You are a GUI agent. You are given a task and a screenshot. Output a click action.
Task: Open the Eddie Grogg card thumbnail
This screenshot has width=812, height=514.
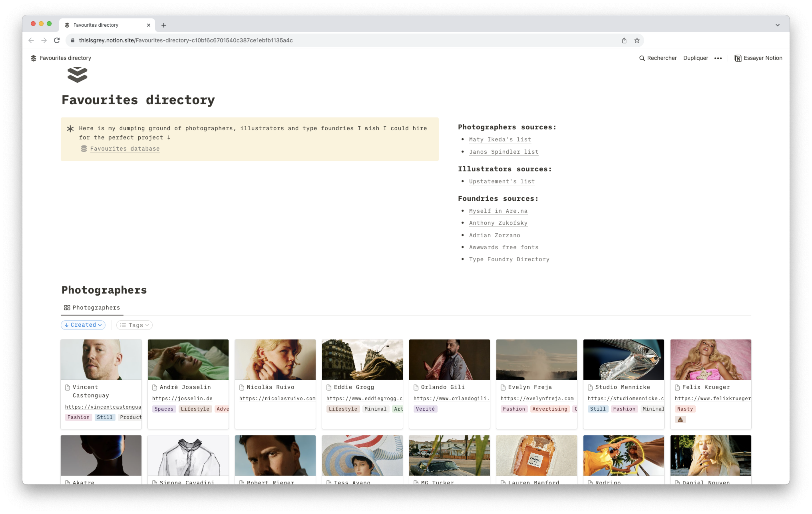tap(362, 359)
